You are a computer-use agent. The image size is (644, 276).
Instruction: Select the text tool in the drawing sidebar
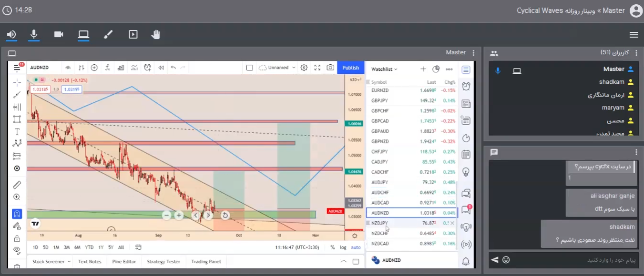point(17,131)
